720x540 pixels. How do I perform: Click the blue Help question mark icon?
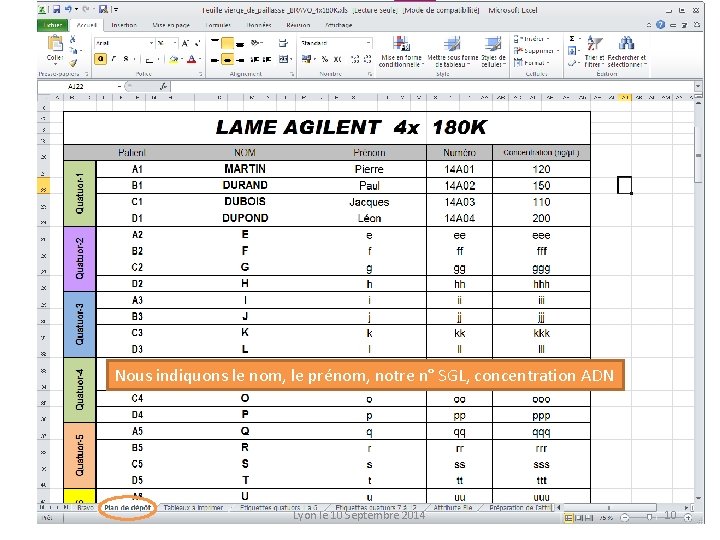pos(660,25)
